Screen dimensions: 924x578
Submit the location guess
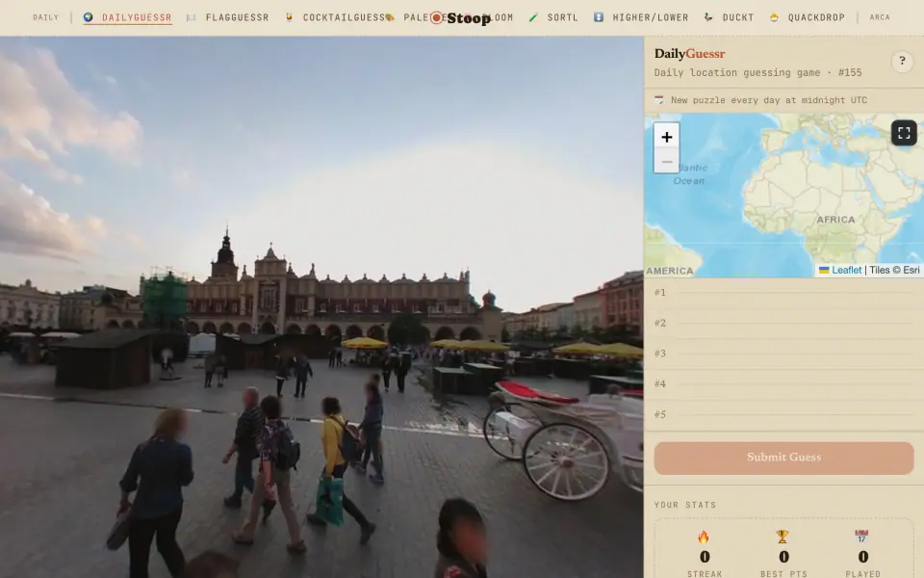coord(783,458)
